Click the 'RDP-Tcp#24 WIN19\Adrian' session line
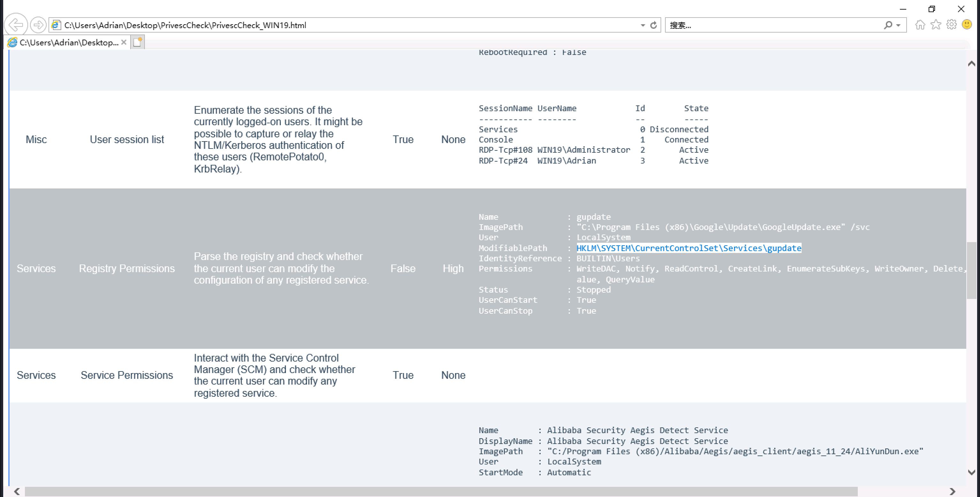 point(594,161)
